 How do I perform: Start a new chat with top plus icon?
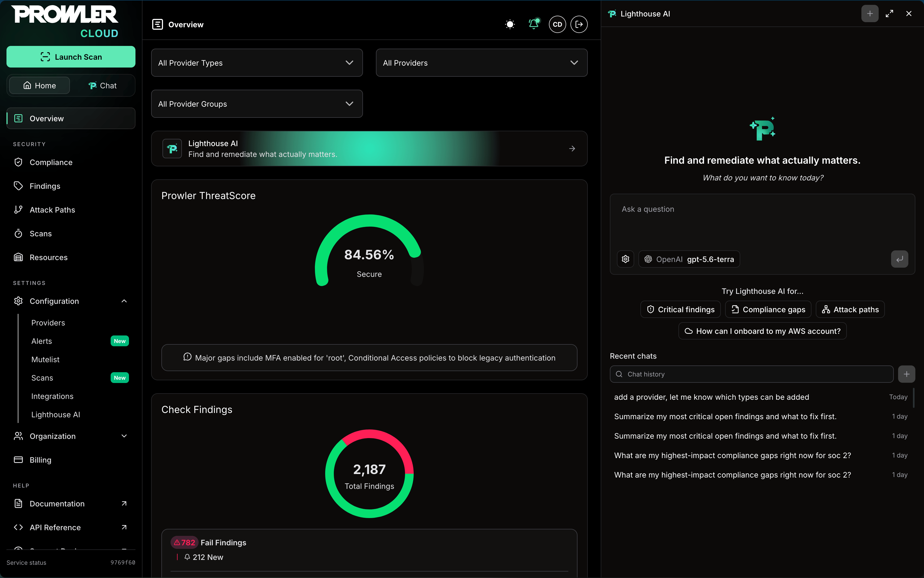pos(870,14)
